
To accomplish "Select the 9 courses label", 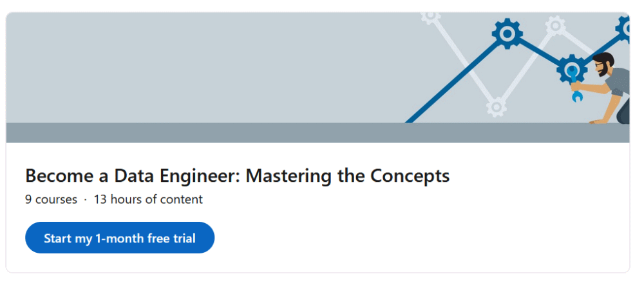I will click(x=51, y=199).
